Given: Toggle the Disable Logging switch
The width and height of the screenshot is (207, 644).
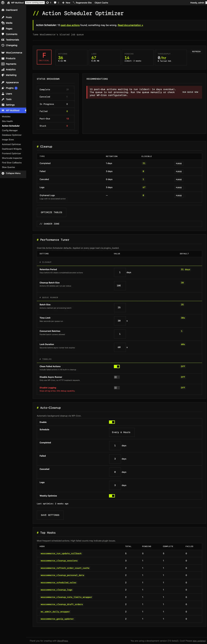Looking at the screenshot, I should pyautogui.click(x=117, y=388).
